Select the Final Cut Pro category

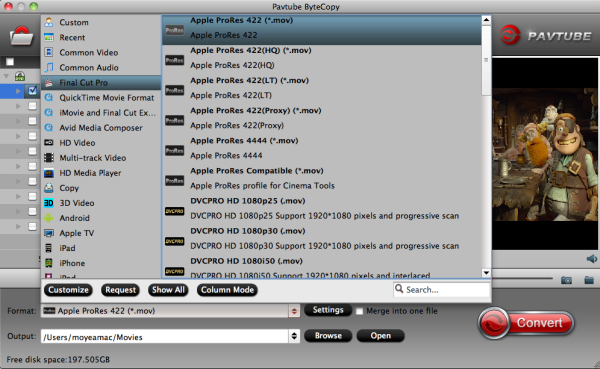101,82
